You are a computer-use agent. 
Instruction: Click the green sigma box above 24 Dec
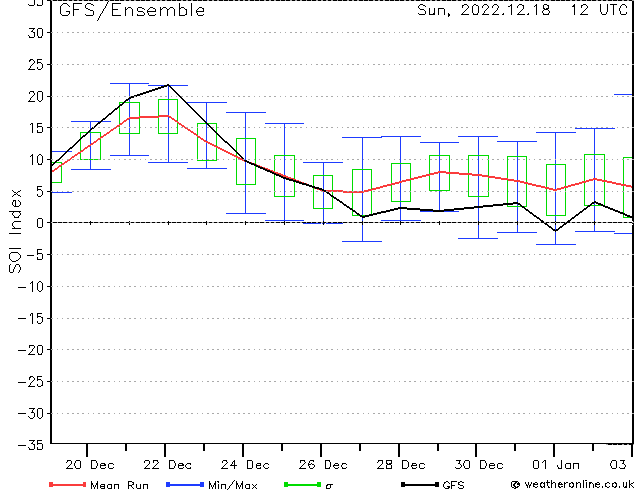pyautogui.click(x=246, y=161)
